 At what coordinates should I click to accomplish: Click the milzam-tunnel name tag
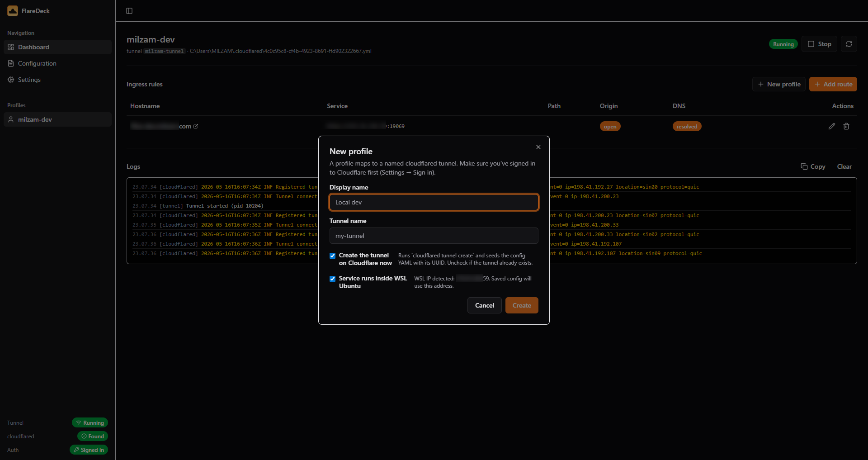(165, 51)
